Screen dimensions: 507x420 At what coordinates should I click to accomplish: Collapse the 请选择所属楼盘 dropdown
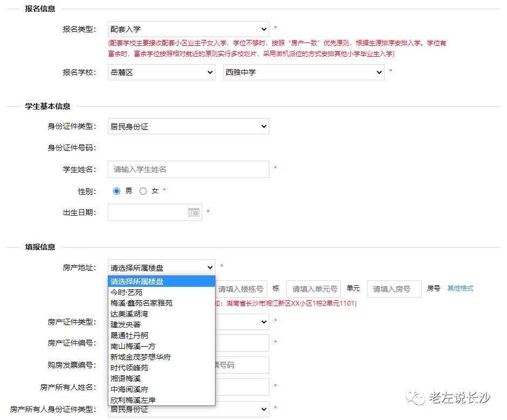pyautogui.click(x=161, y=267)
